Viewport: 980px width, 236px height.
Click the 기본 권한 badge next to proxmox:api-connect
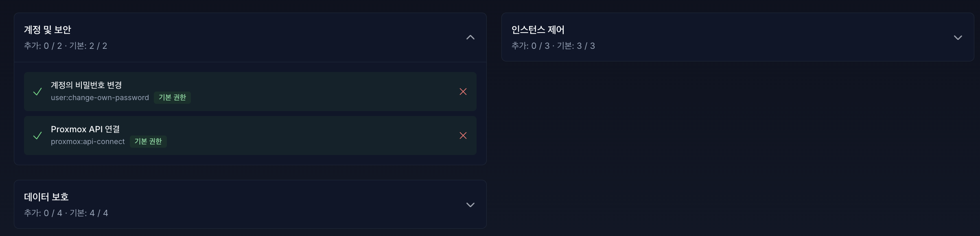click(x=149, y=142)
